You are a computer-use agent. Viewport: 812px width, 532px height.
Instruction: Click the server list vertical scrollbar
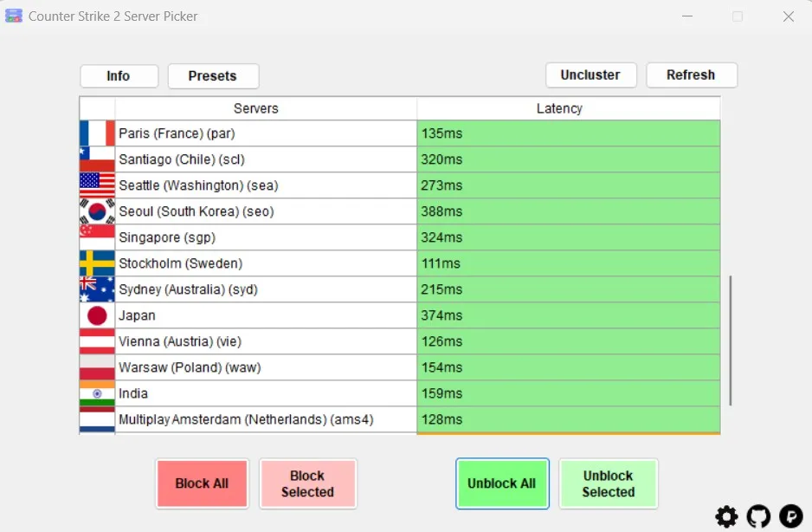coord(730,341)
